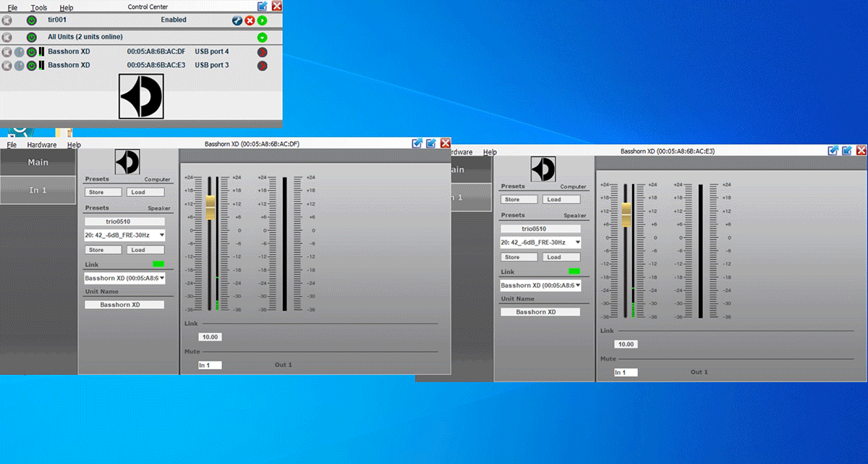Click the info icon for Basshorn XD USB port 3

[x=20, y=65]
